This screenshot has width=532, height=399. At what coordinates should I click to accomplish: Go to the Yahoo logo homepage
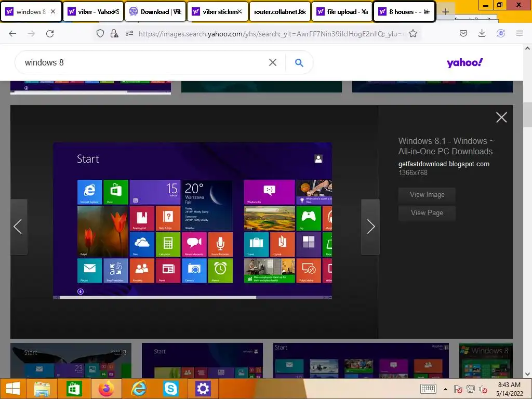tap(464, 62)
